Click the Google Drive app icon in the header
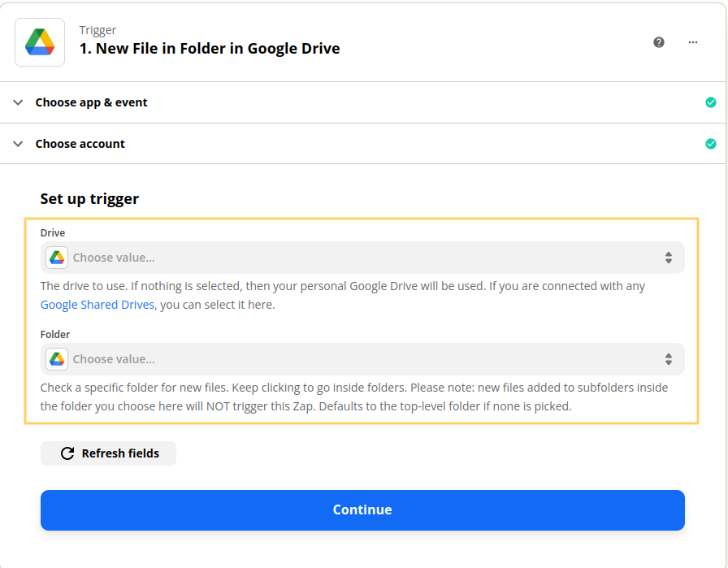728x568 pixels. click(39, 41)
